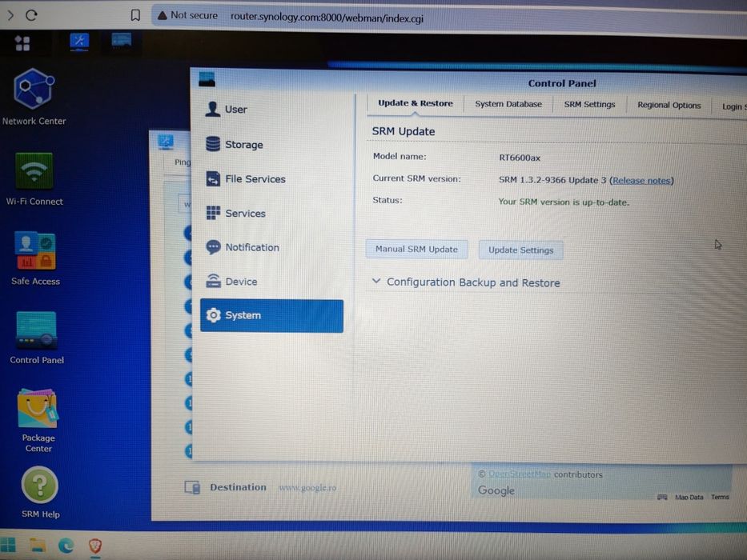Image resolution: width=747 pixels, height=560 pixels.
Task: Switch to Update & Restore tab
Action: pyautogui.click(x=415, y=103)
